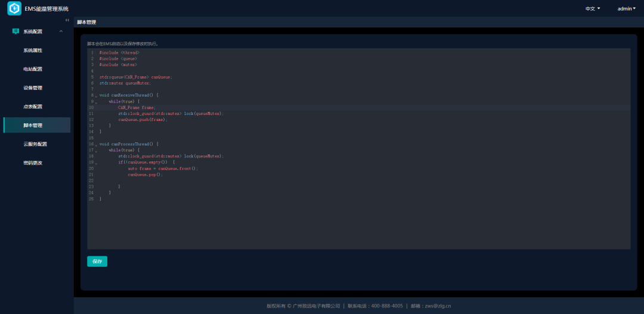Screen dimensions: 644x314
Task: Select 设备管理 menu item
Action: pos(33,88)
